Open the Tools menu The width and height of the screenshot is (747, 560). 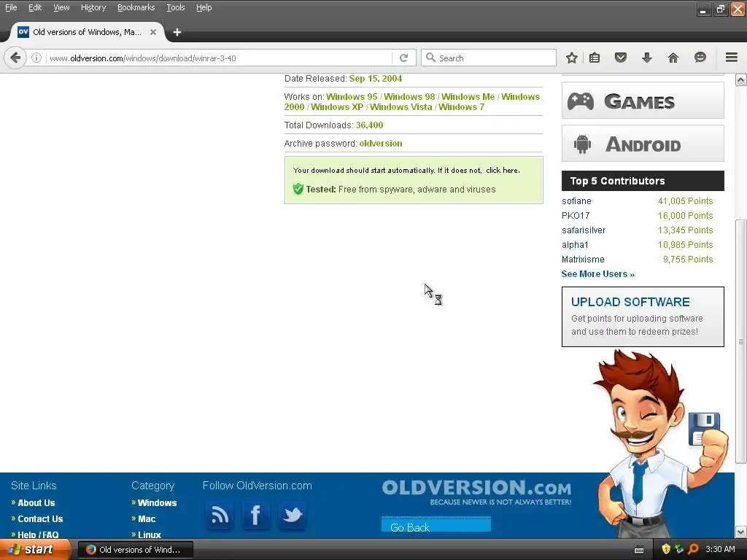coord(175,7)
